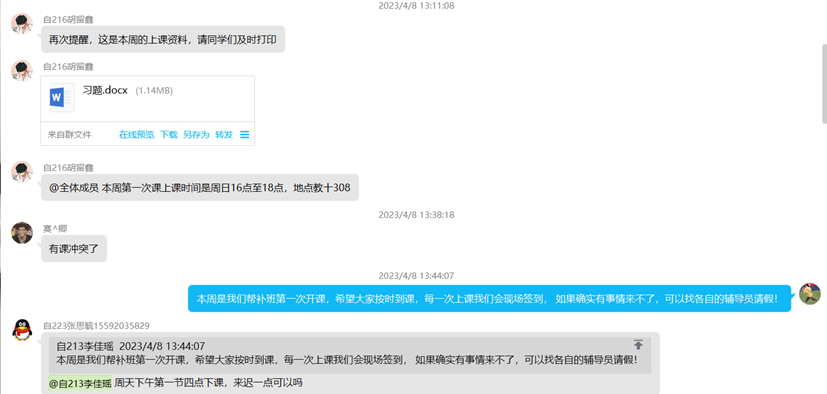
Task: Click the penguin avatar of 自223张思毓
Action: 22,330
